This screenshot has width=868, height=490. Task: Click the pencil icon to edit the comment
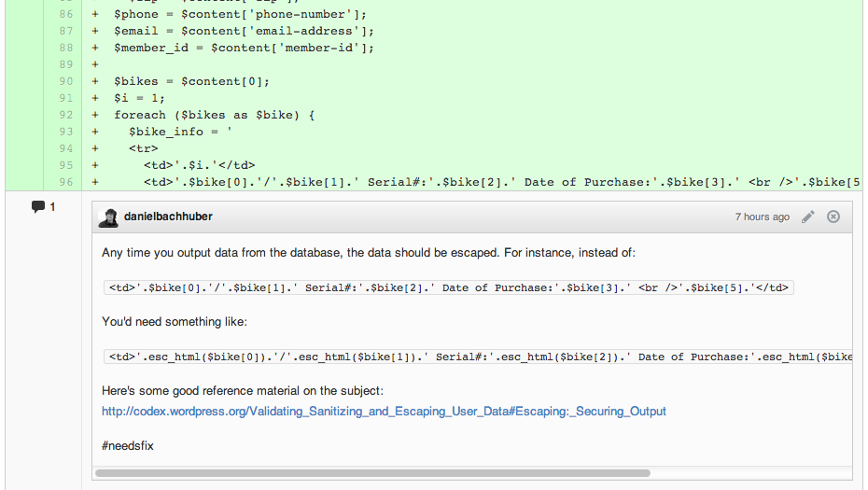[808, 217]
